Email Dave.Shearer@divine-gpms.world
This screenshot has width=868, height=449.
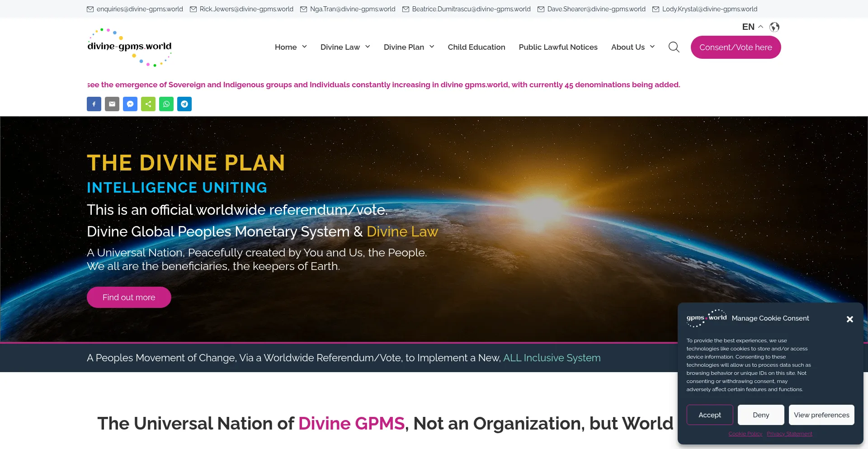(x=596, y=9)
